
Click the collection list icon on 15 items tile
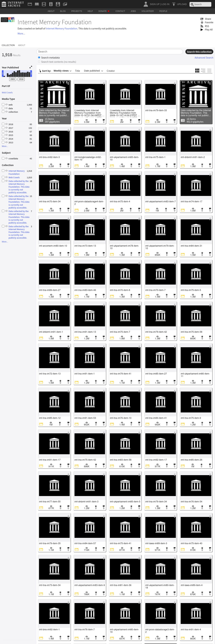[x=41, y=121]
